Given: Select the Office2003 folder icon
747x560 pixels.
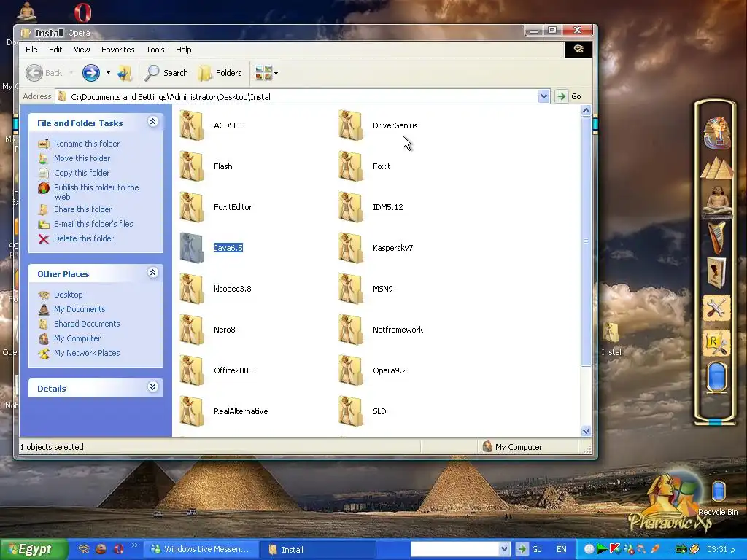Looking at the screenshot, I should 192,370.
